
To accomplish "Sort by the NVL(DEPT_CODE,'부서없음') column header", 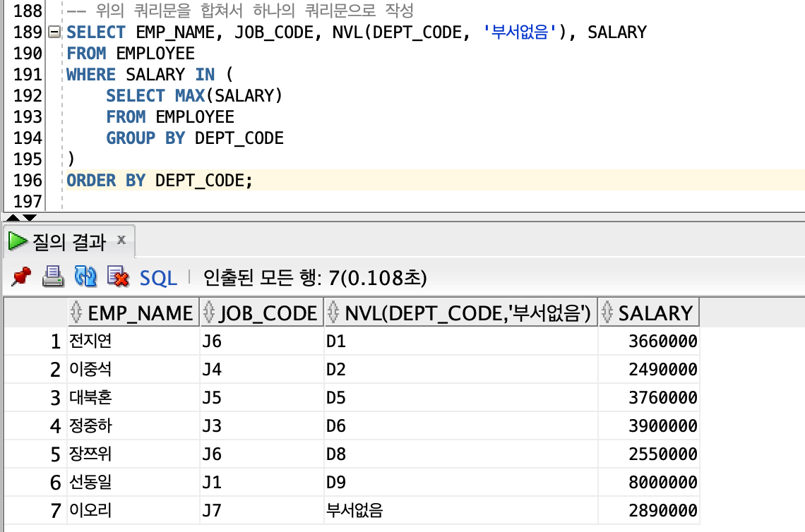I will tap(461, 313).
